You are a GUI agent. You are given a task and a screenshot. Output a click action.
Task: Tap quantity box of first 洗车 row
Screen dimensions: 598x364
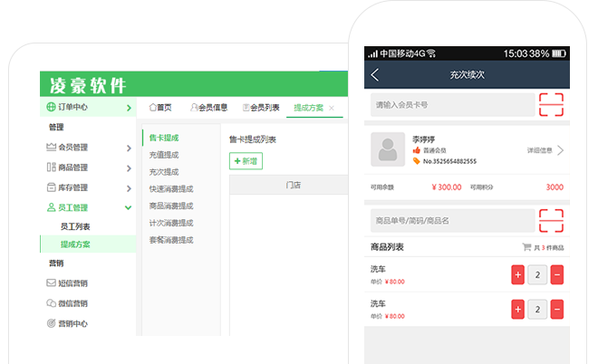(x=537, y=274)
